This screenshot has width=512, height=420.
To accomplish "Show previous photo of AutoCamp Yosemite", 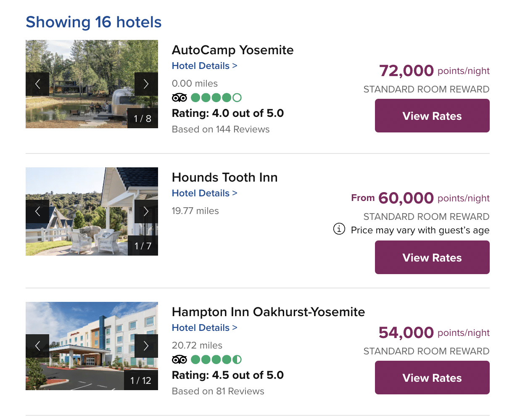I will [37, 84].
